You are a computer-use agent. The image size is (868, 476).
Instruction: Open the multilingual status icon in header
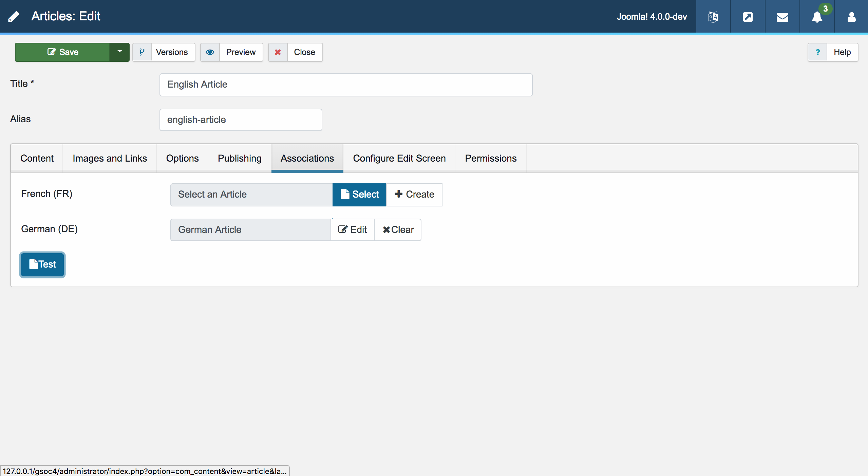click(x=713, y=17)
